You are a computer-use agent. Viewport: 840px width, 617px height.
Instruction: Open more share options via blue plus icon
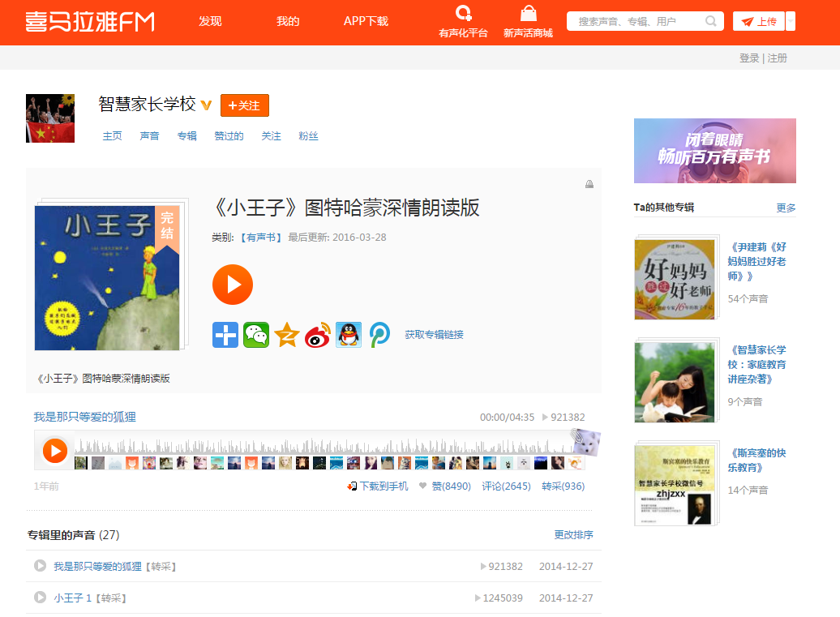click(225, 333)
